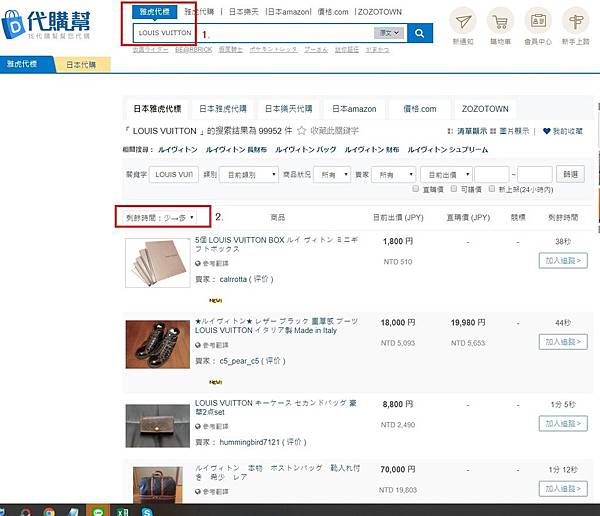Open the signpost beginner guide icon
Screen dimensions: 600x516
point(576,21)
